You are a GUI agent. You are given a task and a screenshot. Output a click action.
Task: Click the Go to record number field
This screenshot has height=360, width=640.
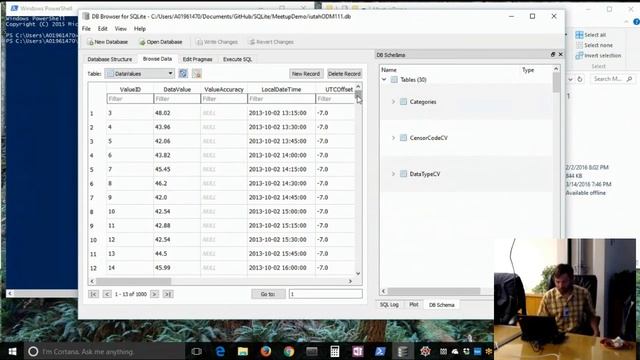(325, 294)
